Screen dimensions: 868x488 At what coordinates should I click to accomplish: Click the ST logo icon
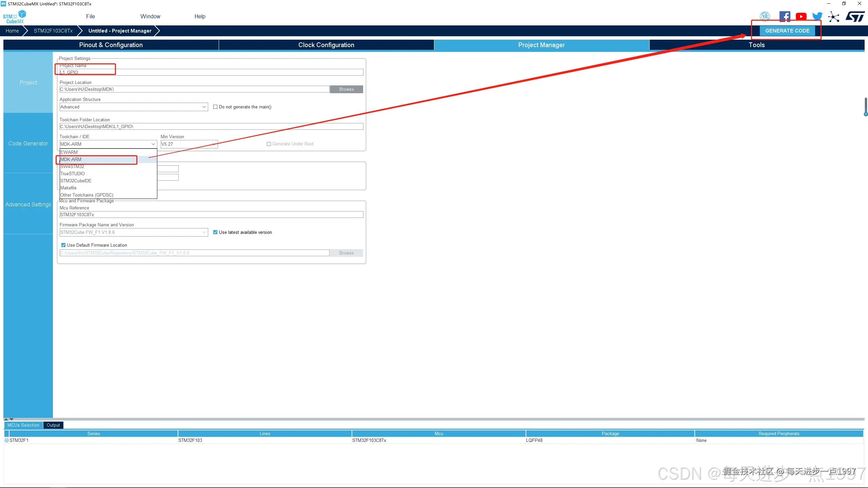coord(855,16)
